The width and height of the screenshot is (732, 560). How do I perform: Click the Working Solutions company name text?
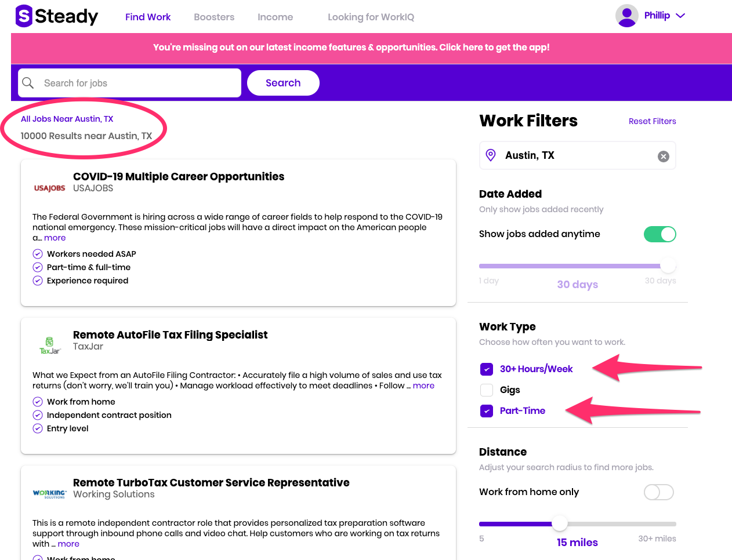coord(114,494)
